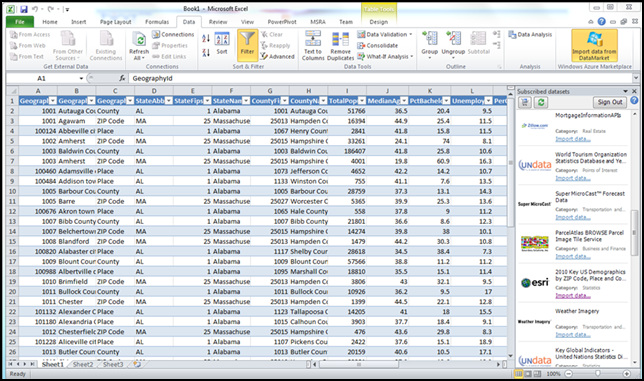
Task: Click the insert function fx icon
Action: (x=122, y=78)
